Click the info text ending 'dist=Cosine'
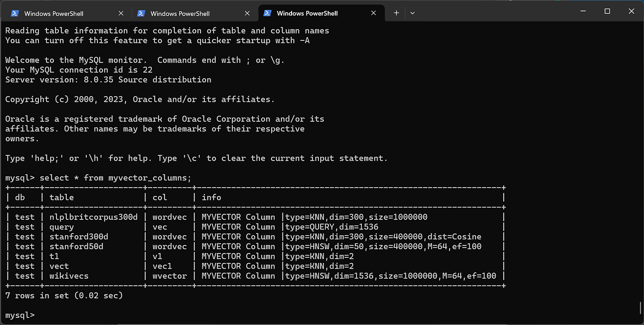644x325 pixels. tap(383, 237)
